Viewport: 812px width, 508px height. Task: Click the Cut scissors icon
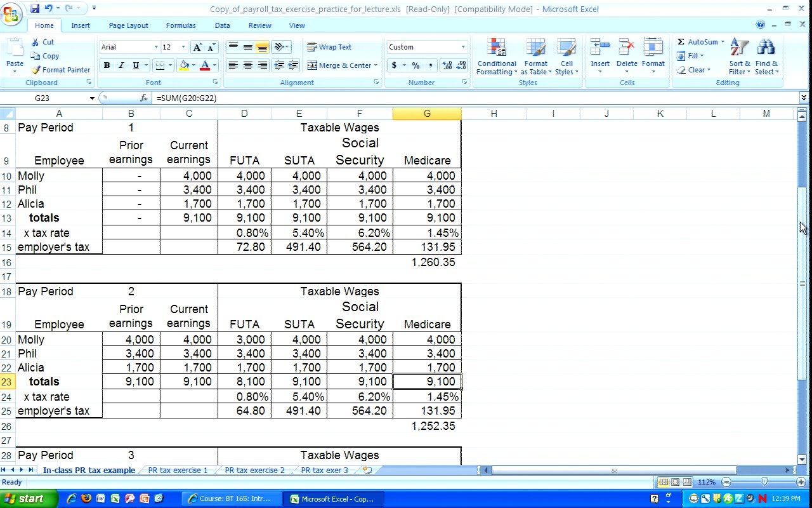pyautogui.click(x=36, y=42)
